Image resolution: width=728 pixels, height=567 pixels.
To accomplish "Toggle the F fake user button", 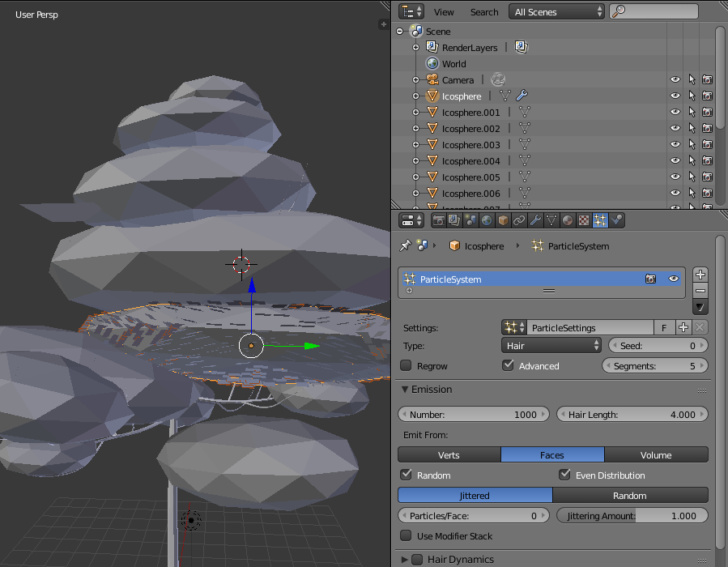I will 664,327.
